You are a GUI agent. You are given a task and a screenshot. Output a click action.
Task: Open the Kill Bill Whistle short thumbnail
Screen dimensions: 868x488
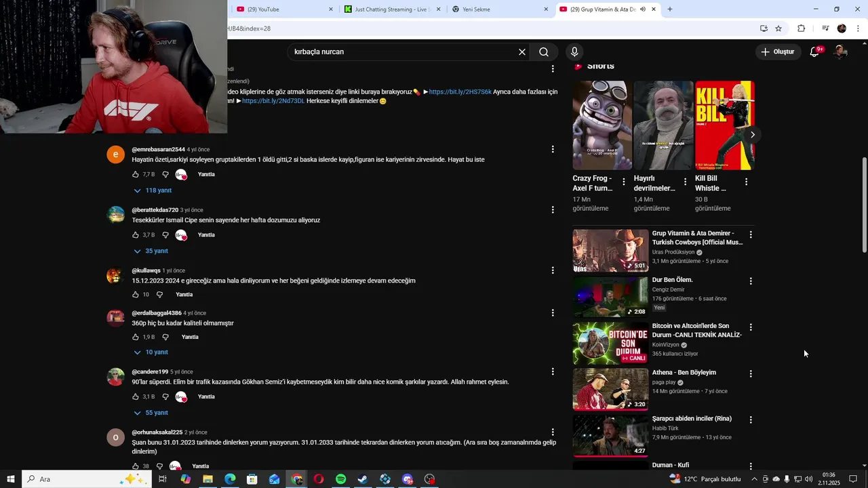pos(724,125)
